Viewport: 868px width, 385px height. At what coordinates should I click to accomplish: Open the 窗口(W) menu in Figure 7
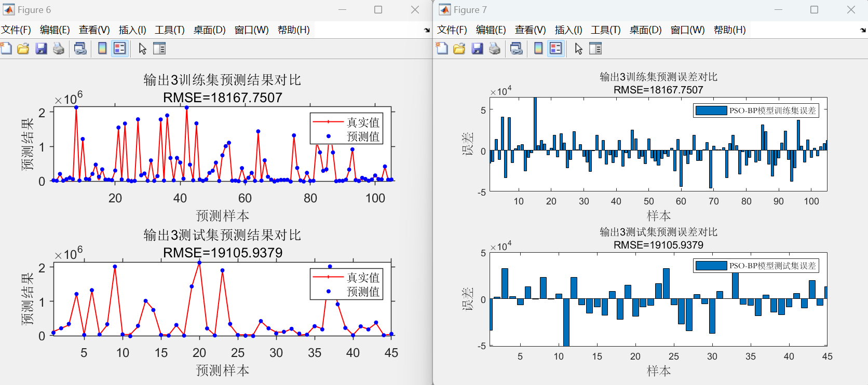point(688,30)
